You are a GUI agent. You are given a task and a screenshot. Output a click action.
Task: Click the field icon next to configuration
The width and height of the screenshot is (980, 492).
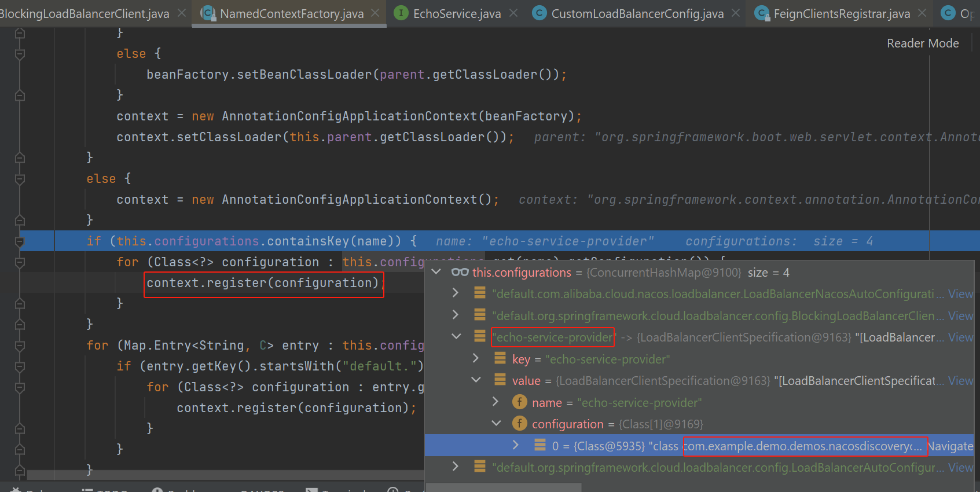520,424
